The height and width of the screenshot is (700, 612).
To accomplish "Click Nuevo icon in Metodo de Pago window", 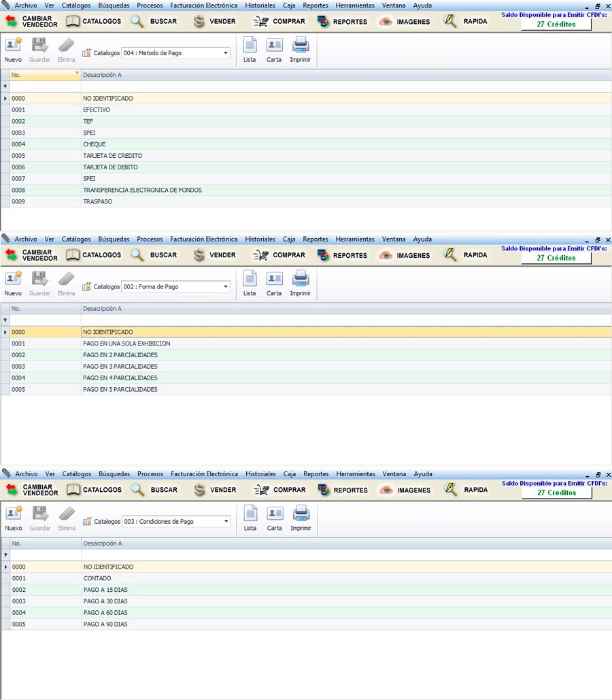I will pos(13,45).
